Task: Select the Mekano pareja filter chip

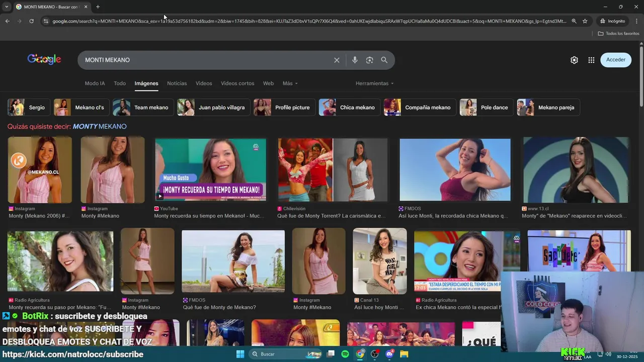Action: coord(548,107)
